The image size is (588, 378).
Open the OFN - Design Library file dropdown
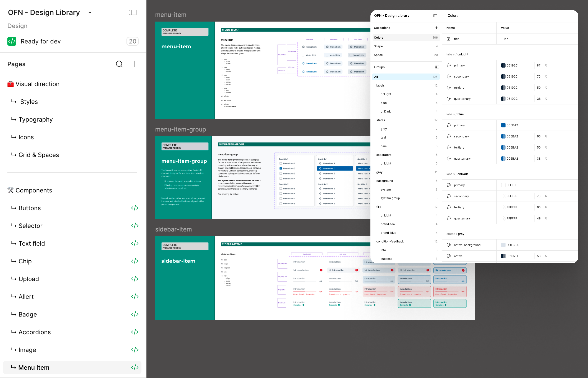(90, 12)
